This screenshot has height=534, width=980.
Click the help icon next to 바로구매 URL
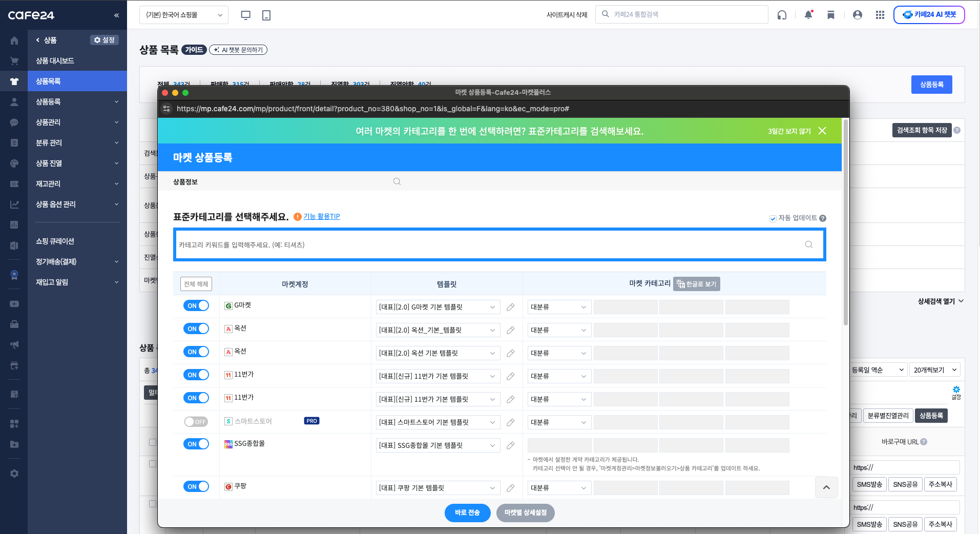924,442
